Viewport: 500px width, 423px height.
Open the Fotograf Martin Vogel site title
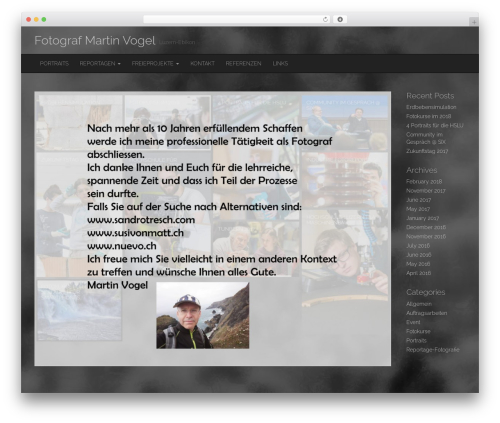point(95,41)
